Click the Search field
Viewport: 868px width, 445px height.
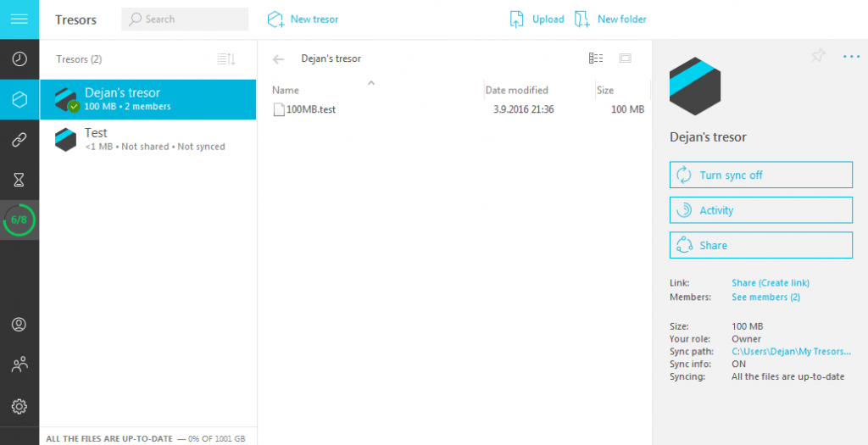[x=185, y=19]
